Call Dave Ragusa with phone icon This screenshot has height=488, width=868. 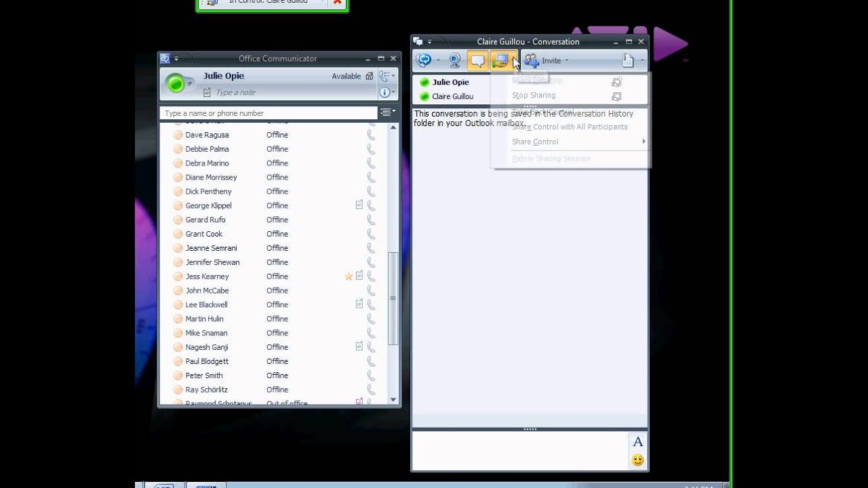point(371,135)
